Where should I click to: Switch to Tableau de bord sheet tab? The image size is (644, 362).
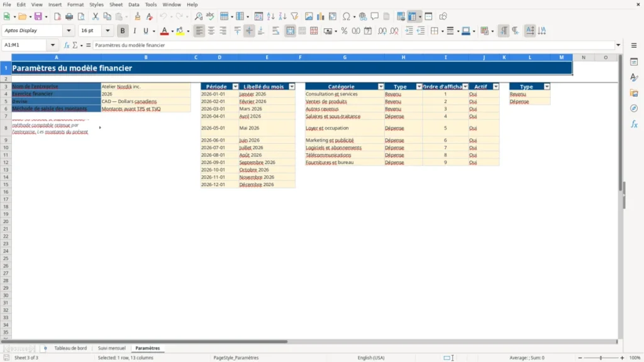70,348
